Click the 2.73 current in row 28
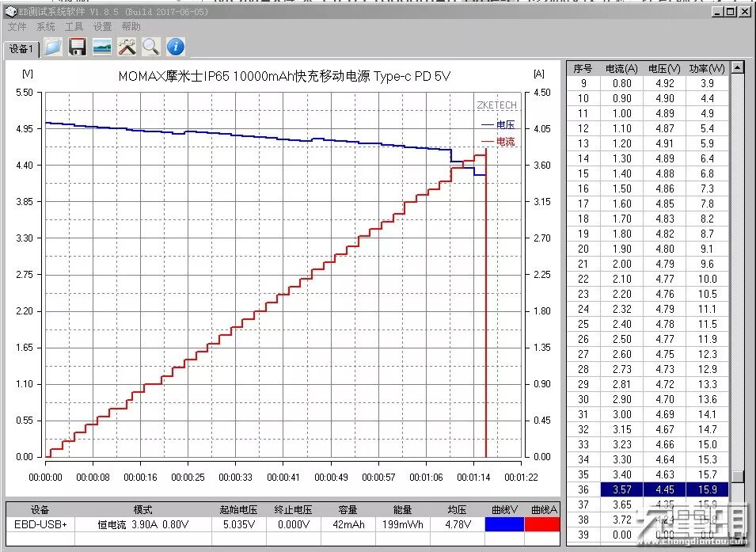 coord(621,369)
